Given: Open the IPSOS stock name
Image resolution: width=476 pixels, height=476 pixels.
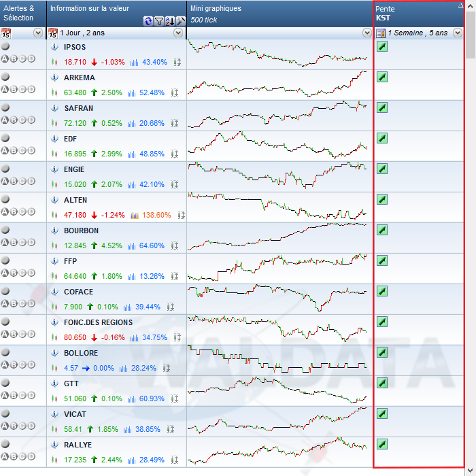Looking at the screenshot, I should click(x=75, y=47).
